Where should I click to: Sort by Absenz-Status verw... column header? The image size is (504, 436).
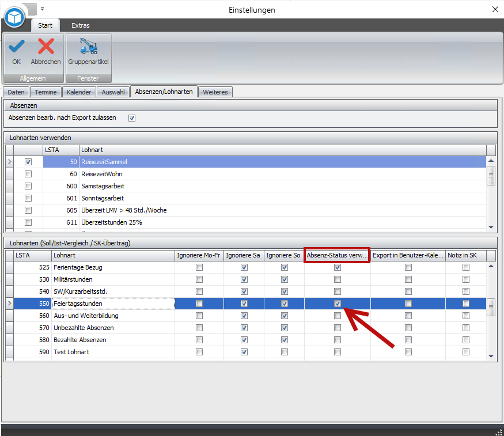(x=337, y=255)
